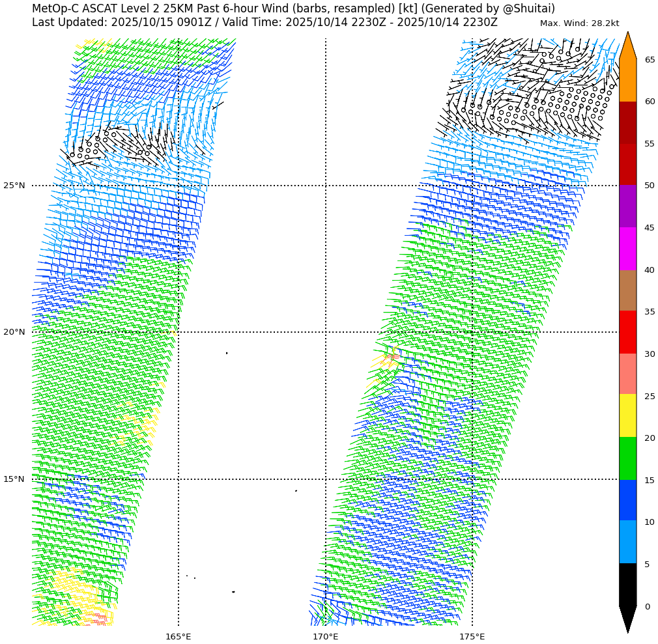The width and height of the screenshot is (658, 644).
Task: Select the black 0-5 kt color band
Action: (x=627, y=585)
